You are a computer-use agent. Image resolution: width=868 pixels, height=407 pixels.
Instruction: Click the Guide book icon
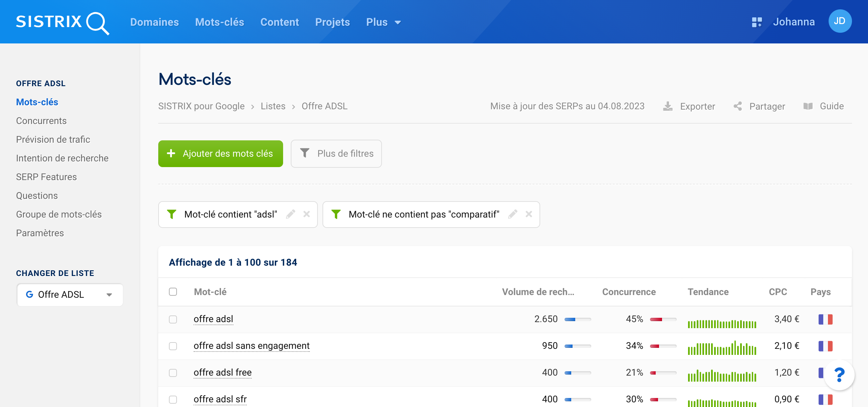[808, 106]
